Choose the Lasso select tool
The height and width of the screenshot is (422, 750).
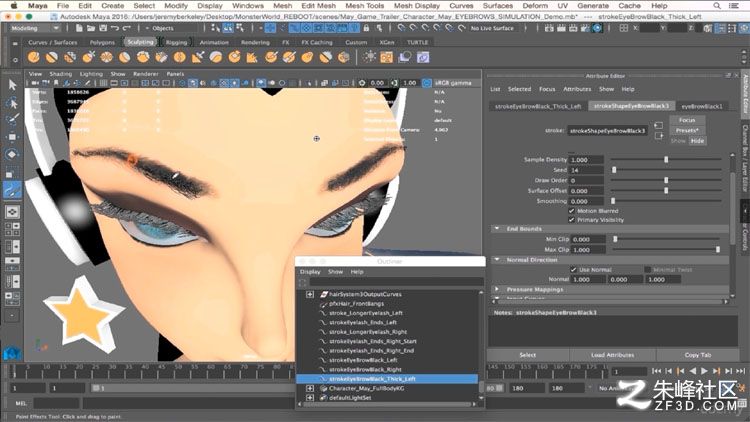tap(12, 103)
